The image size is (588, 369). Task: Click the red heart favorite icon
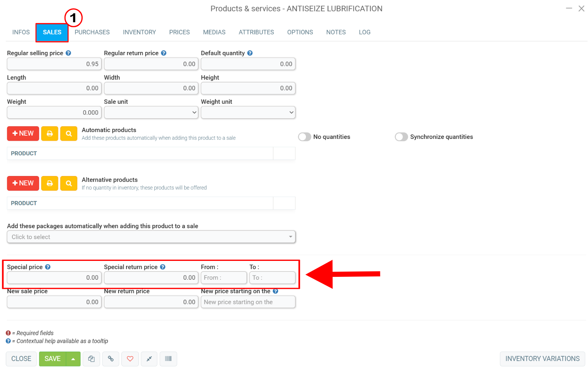[130, 359]
